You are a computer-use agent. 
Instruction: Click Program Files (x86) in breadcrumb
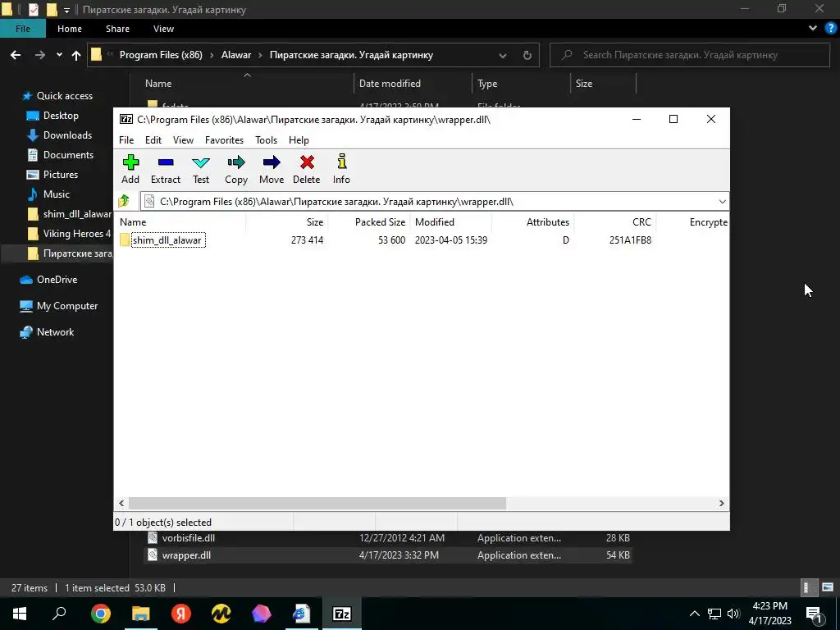click(161, 55)
